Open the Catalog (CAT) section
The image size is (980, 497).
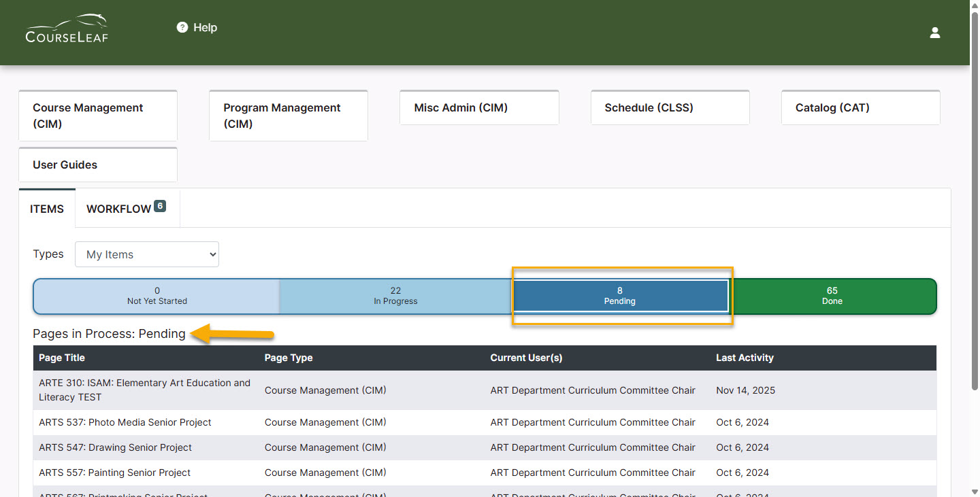[860, 107]
